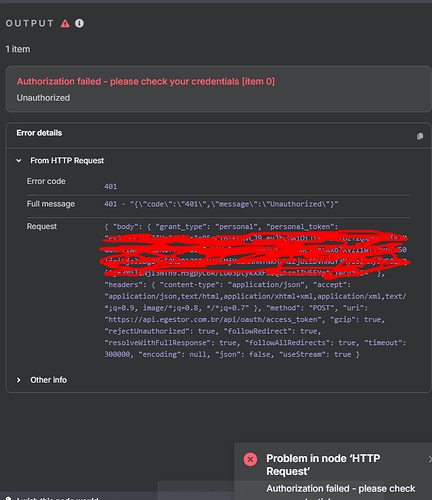Click the red warning triangle beside OUTPUT
432x500 pixels.
pos(65,23)
